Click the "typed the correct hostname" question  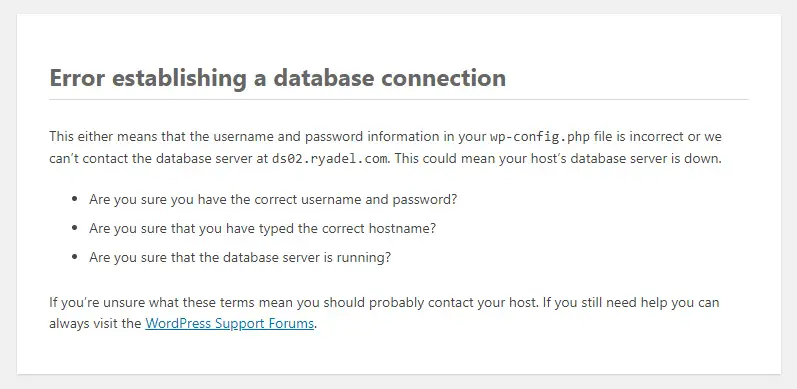pos(262,229)
